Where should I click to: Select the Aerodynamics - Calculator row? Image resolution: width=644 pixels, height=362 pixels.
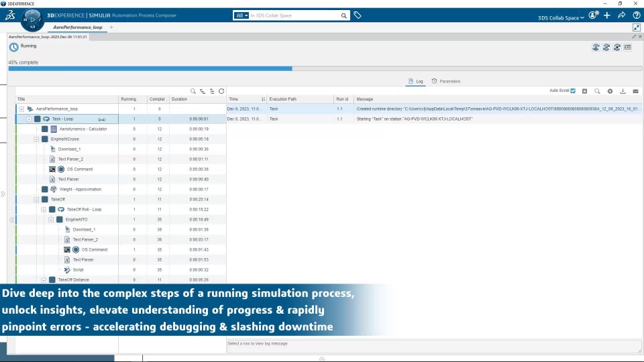121,129
